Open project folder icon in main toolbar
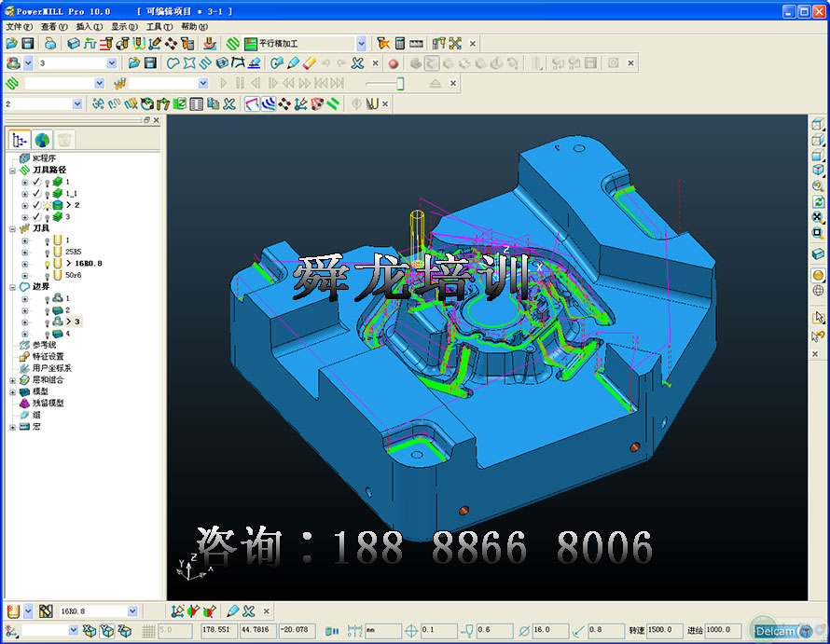Viewport: 830px width, 644px height. point(11,44)
